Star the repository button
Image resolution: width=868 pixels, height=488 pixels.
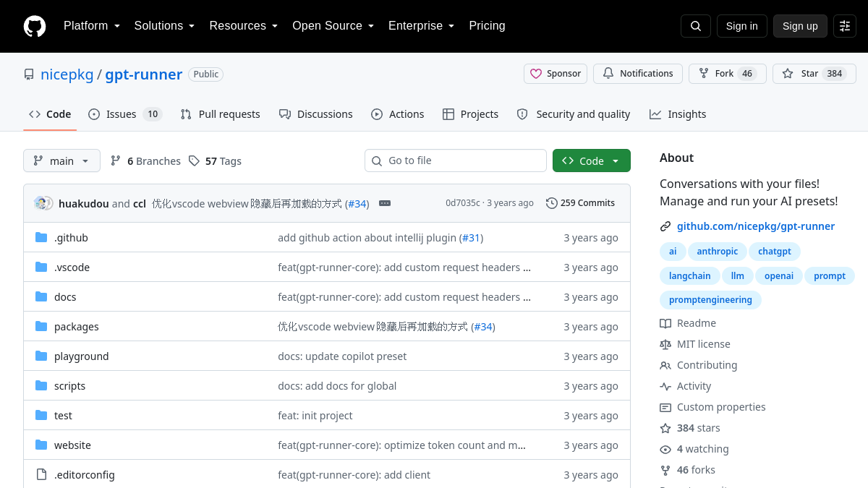(814, 74)
